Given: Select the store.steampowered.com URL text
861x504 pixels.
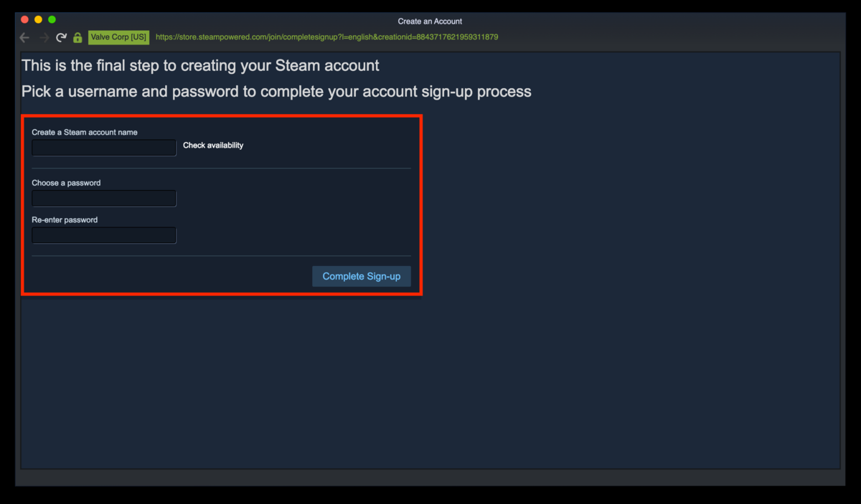Looking at the screenshot, I should click(x=326, y=37).
